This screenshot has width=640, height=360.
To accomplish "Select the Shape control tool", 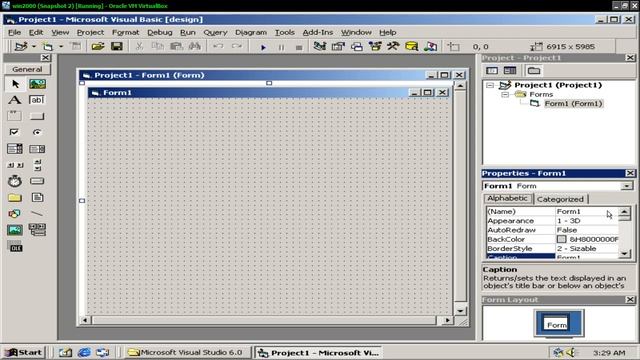I will click(x=15, y=213).
